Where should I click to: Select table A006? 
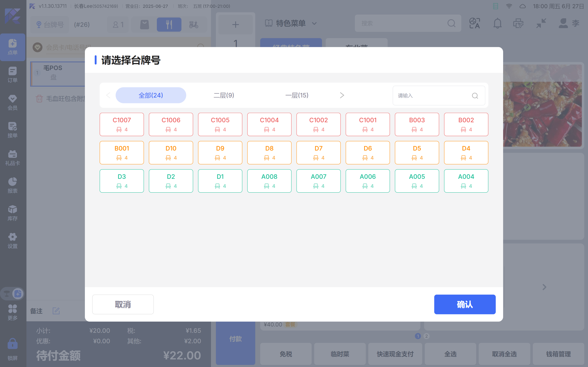tap(368, 181)
